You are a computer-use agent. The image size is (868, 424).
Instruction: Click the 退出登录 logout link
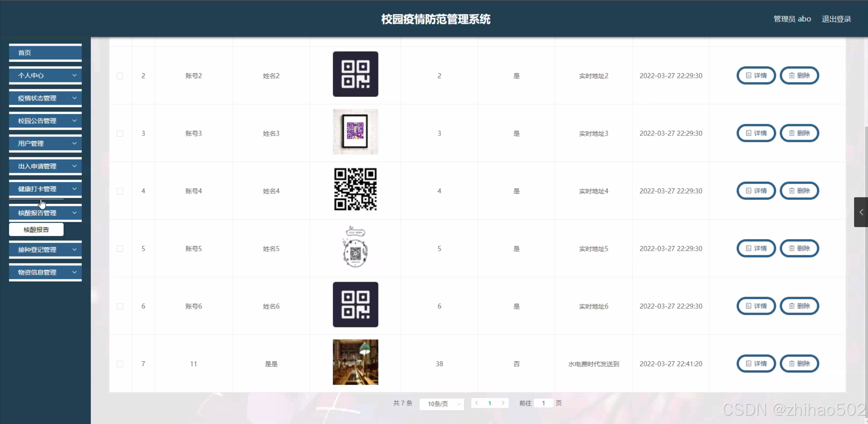(836, 19)
